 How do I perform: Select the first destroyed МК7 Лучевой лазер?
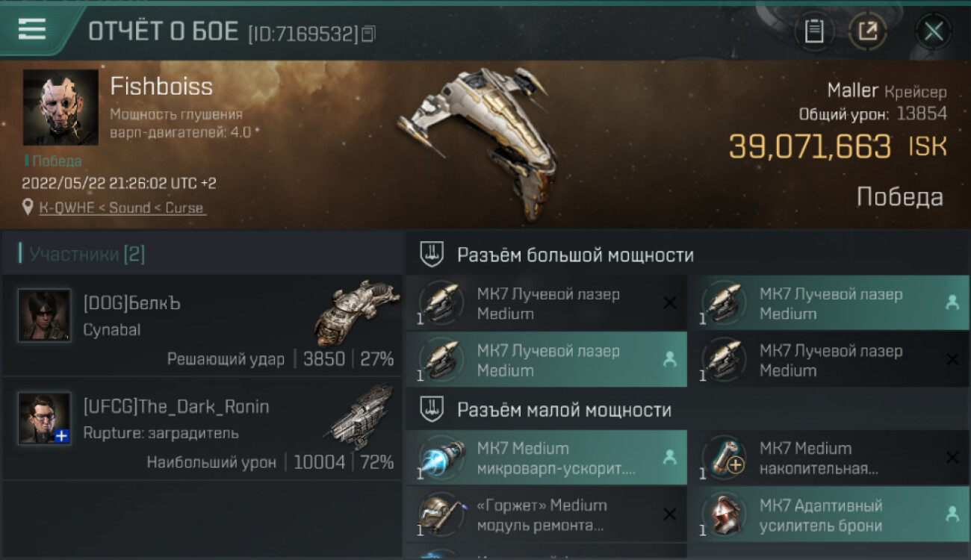pos(546,303)
